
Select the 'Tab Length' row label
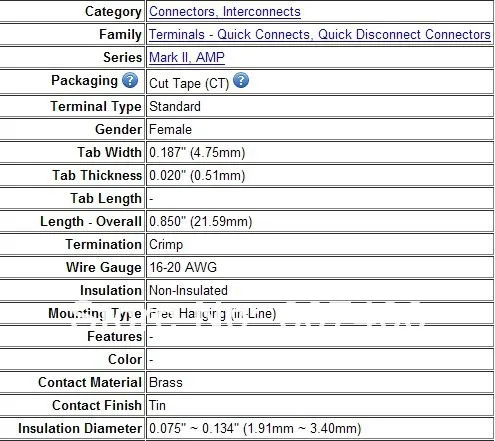click(106, 199)
